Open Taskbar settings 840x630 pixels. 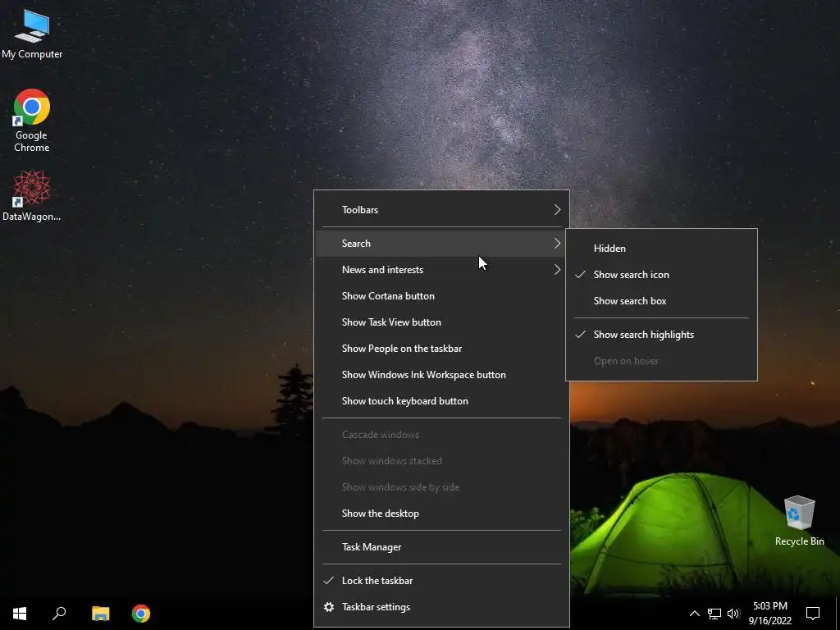tap(441, 607)
